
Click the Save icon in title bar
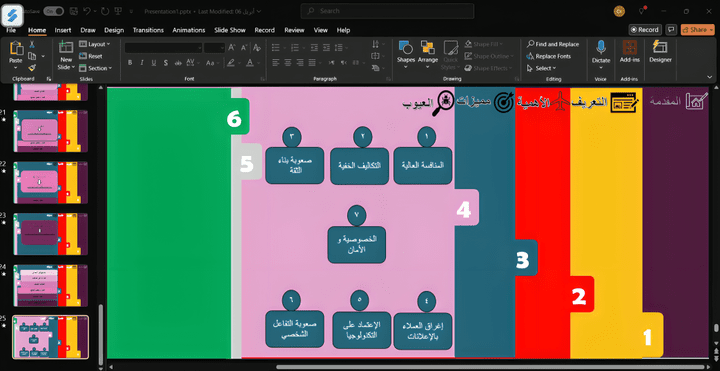pos(74,11)
